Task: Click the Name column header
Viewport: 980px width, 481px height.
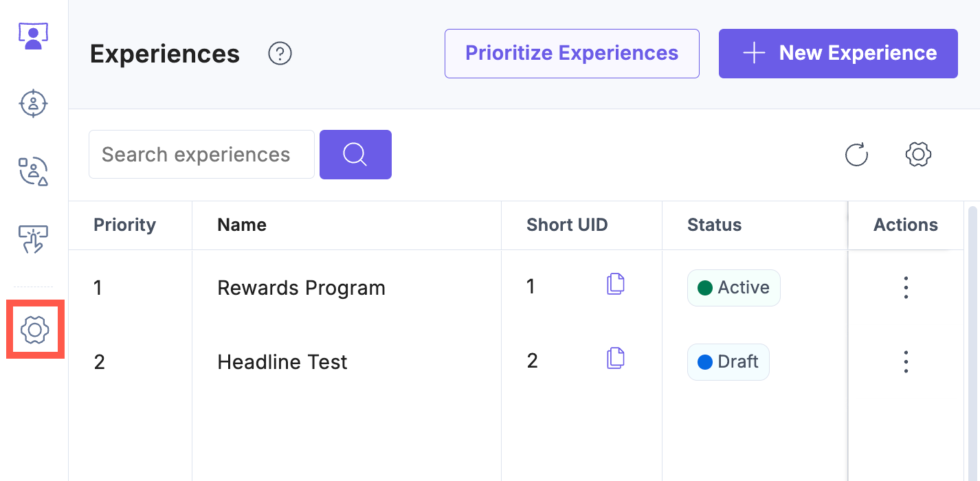Action: (x=242, y=225)
